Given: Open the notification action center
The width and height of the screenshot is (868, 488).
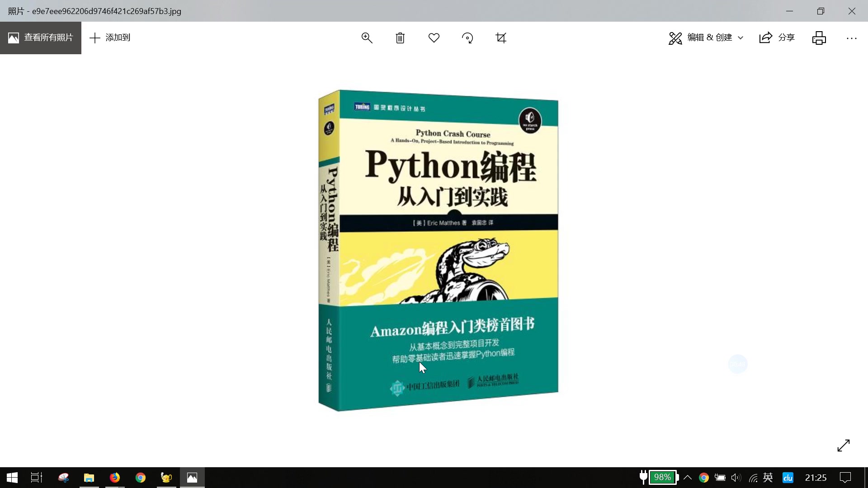Looking at the screenshot, I should [845, 478].
